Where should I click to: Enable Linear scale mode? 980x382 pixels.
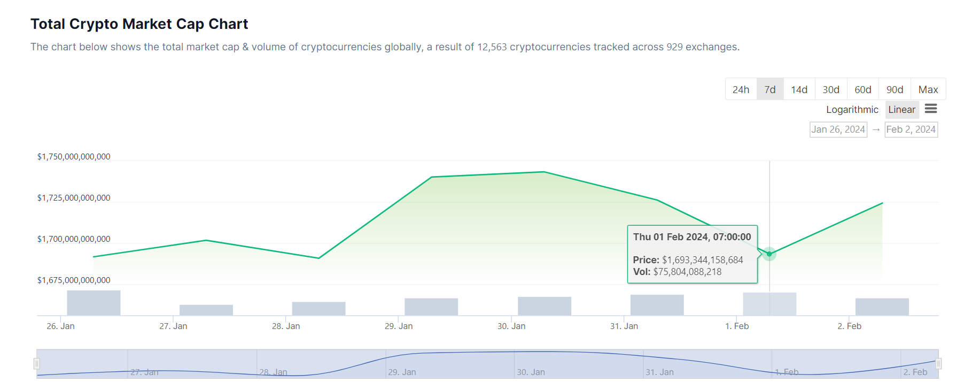point(902,110)
